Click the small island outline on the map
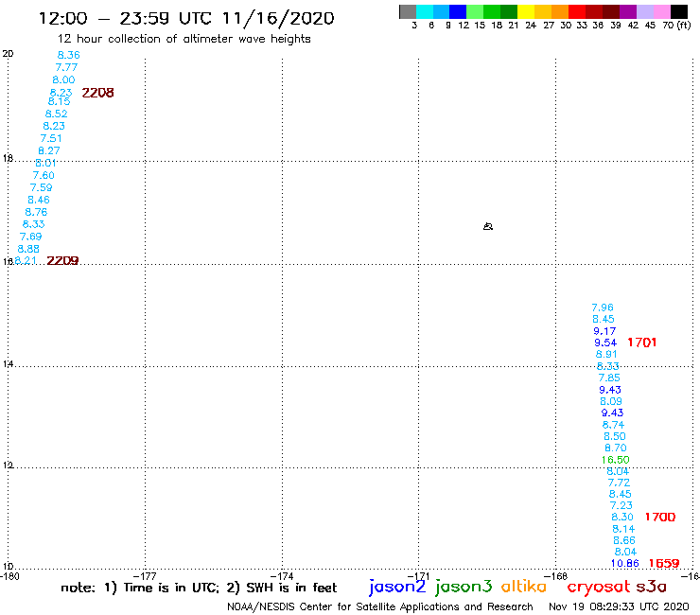The width and height of the screenshot is (700, 615). 488,226
